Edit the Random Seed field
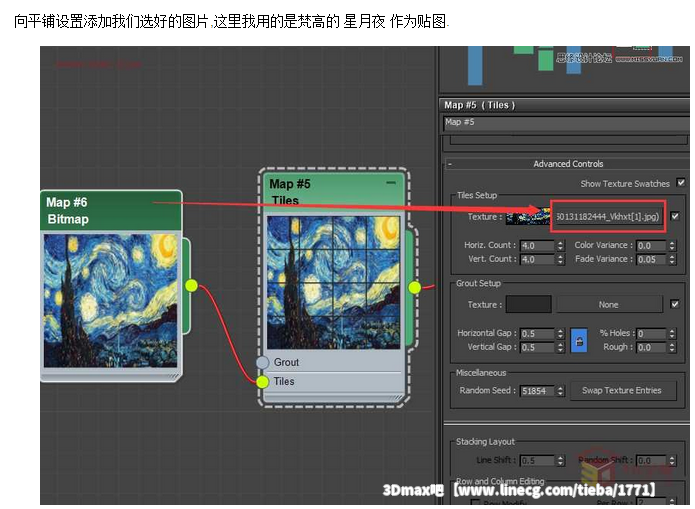The image size is (695, 509). [x=537, y=391]
